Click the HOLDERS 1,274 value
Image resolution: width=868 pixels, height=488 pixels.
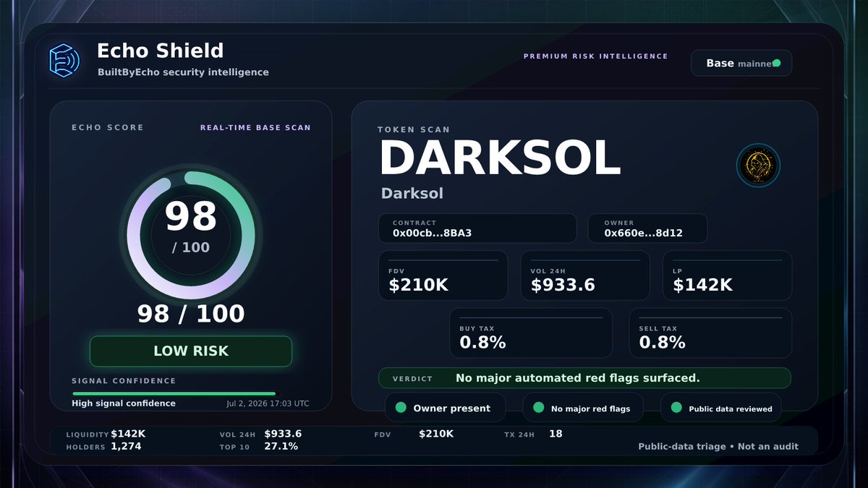[126, 447]
